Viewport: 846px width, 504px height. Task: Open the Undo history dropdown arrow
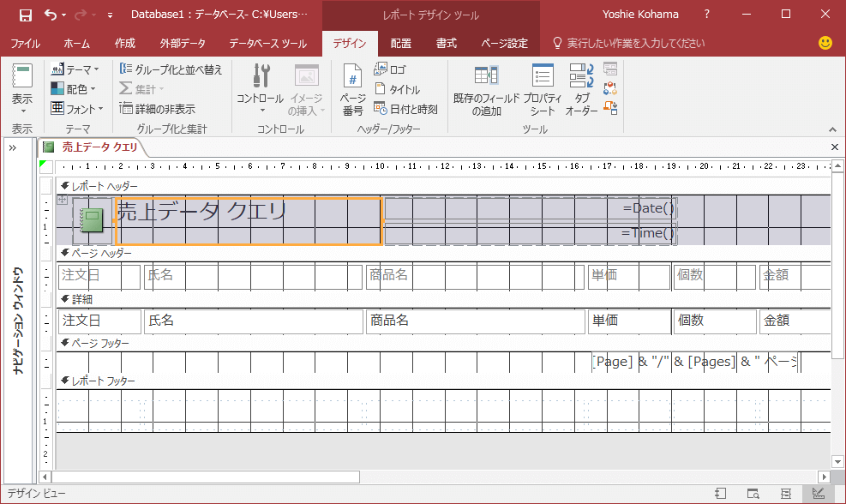[x=63, y=15]
